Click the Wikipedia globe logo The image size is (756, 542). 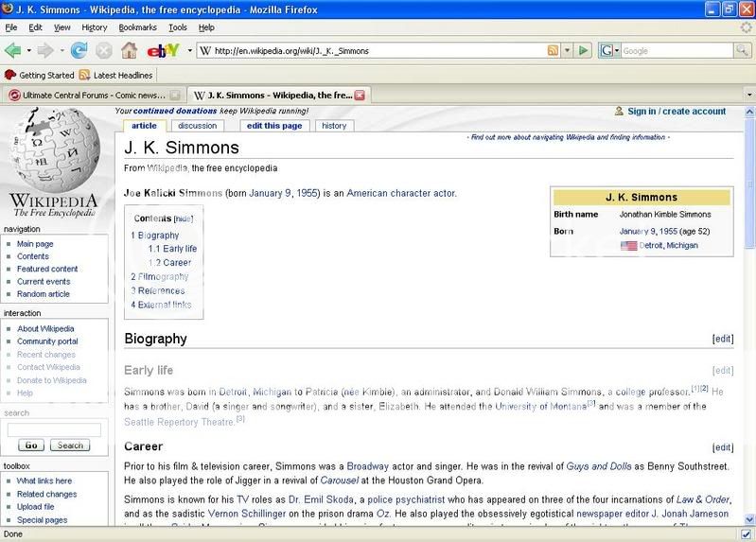[57, 150]
